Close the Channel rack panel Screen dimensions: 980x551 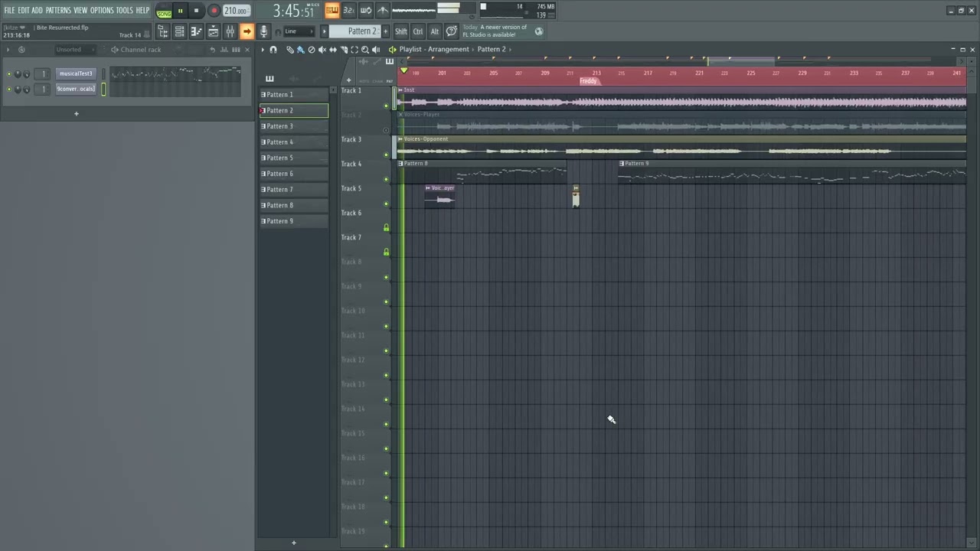point(247,50)
